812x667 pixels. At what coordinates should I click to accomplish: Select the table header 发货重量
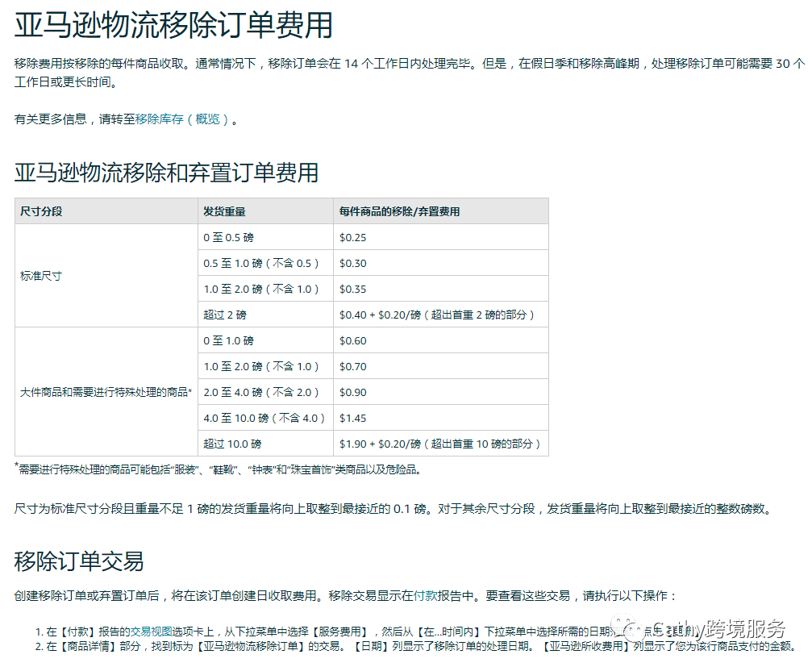(227, 211)
